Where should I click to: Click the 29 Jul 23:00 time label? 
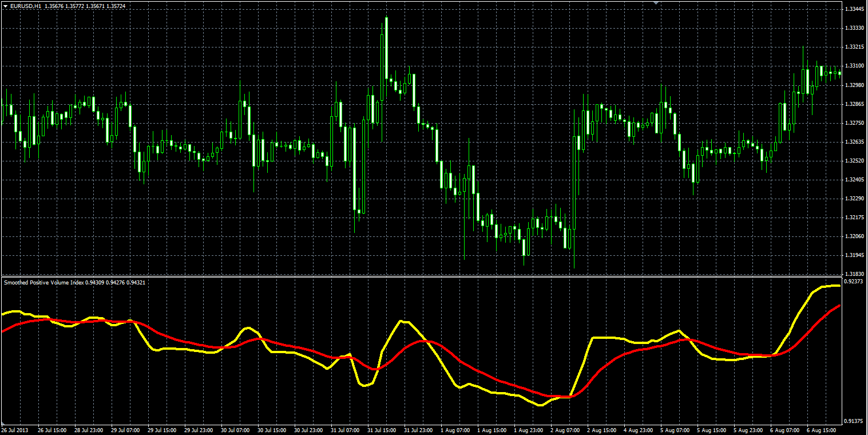click(199, 430)
